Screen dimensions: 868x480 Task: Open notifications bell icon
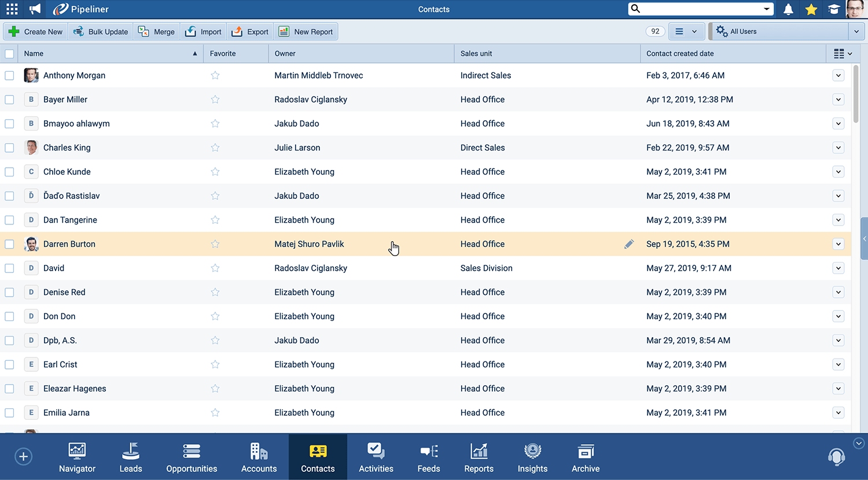point(788,9)
